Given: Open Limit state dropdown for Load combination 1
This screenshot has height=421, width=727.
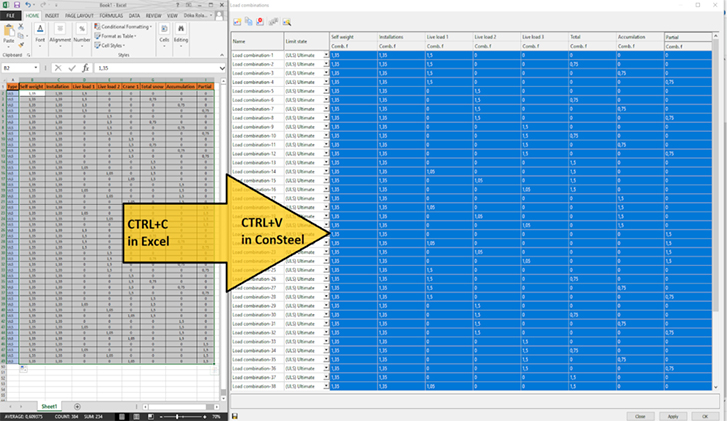Looking at the screenshot, I should point(326,57).
